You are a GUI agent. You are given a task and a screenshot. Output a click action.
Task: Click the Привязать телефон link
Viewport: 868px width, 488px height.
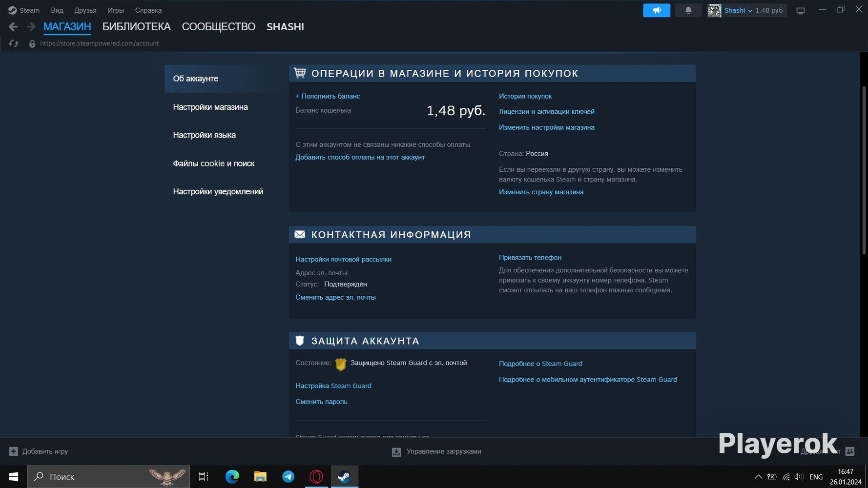click(530, 257)
